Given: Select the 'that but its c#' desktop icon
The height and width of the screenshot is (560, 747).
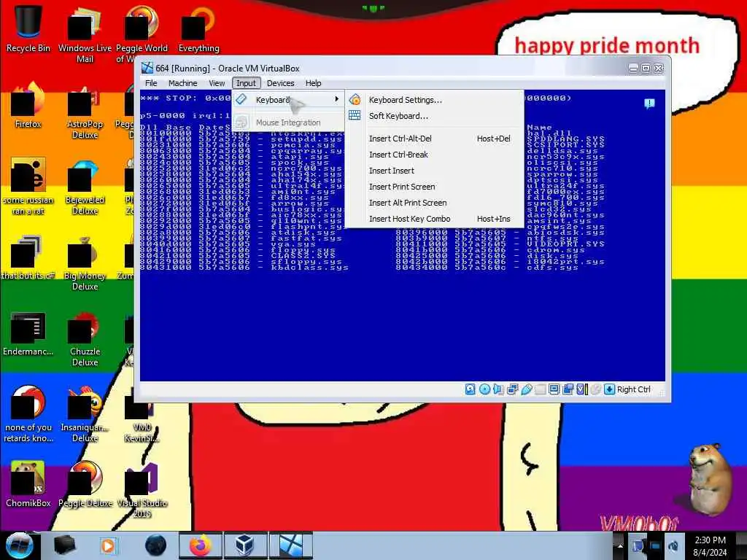Looking at the screenshot, I should click(x=28, y=257).
